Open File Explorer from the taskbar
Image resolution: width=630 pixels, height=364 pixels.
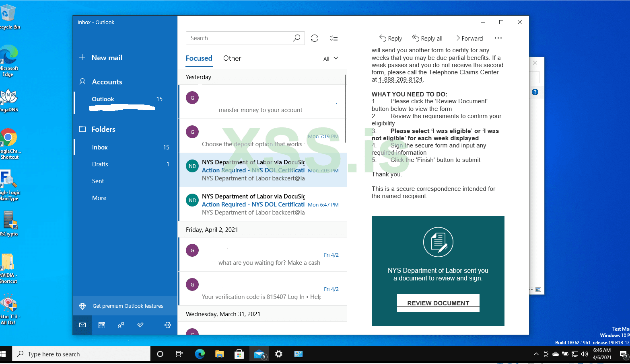219,354
